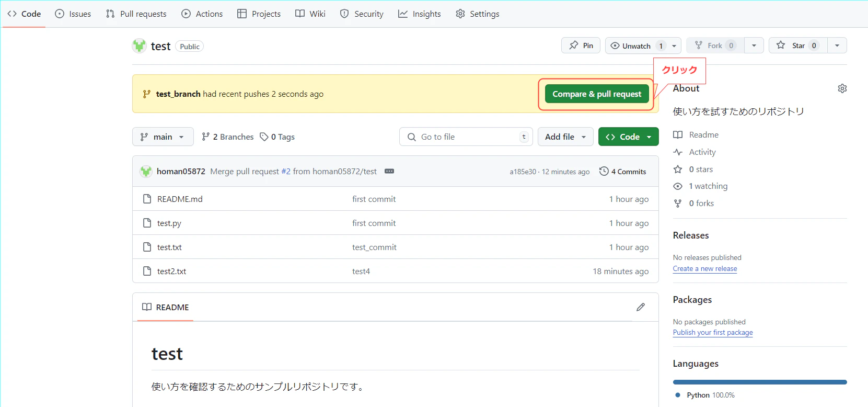The height and width of the screenshot is (407, 868).
Task: Open the green Code clone dropdown
Action: [628, 137]
